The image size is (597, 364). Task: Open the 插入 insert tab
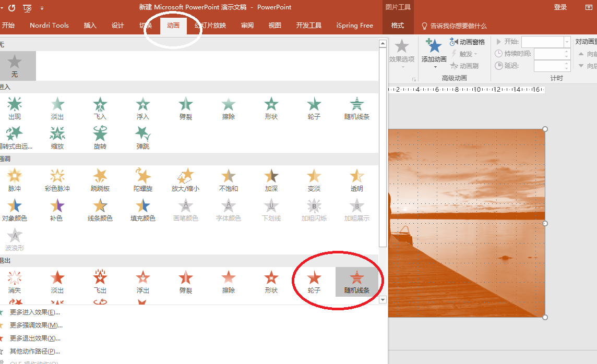click(90, 26)
